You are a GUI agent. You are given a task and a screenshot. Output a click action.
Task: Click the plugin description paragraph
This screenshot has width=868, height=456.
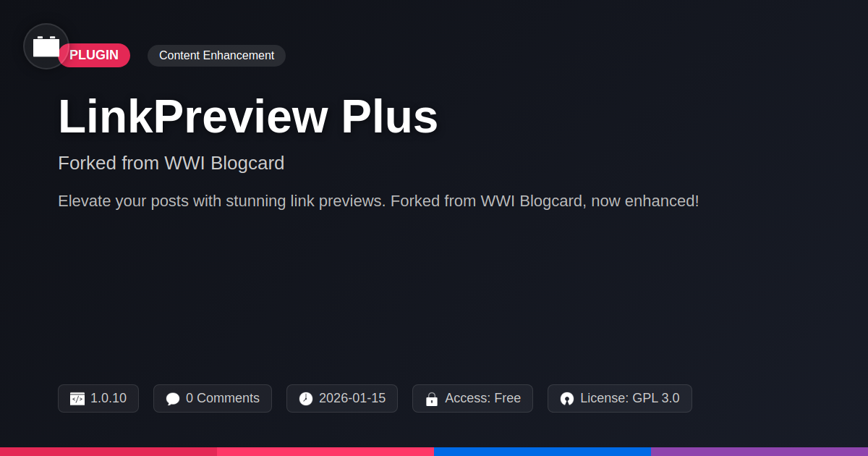click(378, 201)
